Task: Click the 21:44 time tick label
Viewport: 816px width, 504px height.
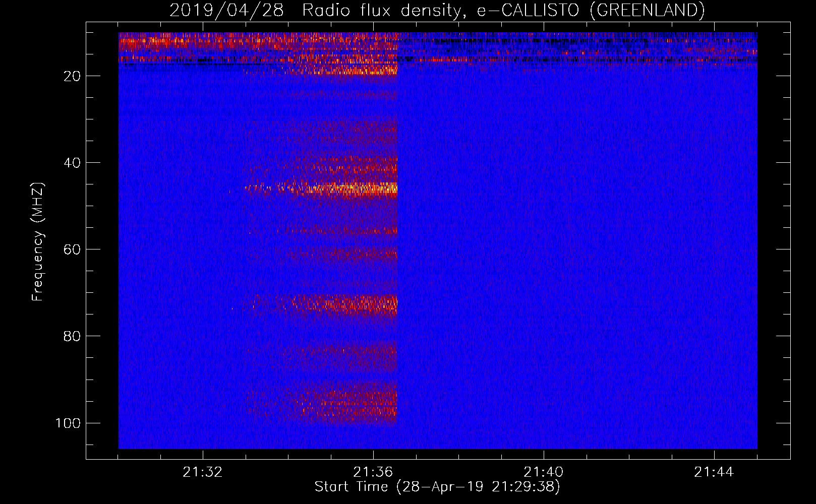Action: pos(714,472)
